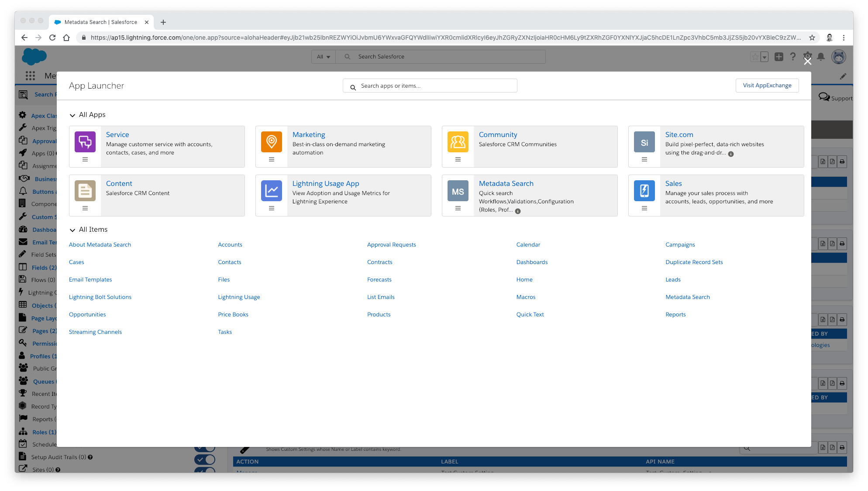Collapse the All Apps section

point(72,115)
